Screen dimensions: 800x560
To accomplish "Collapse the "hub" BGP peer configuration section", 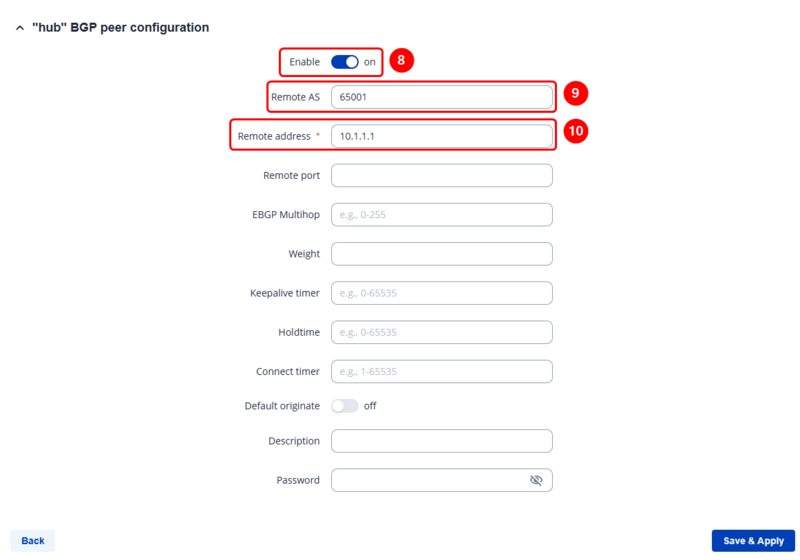I will click(20, 28).
